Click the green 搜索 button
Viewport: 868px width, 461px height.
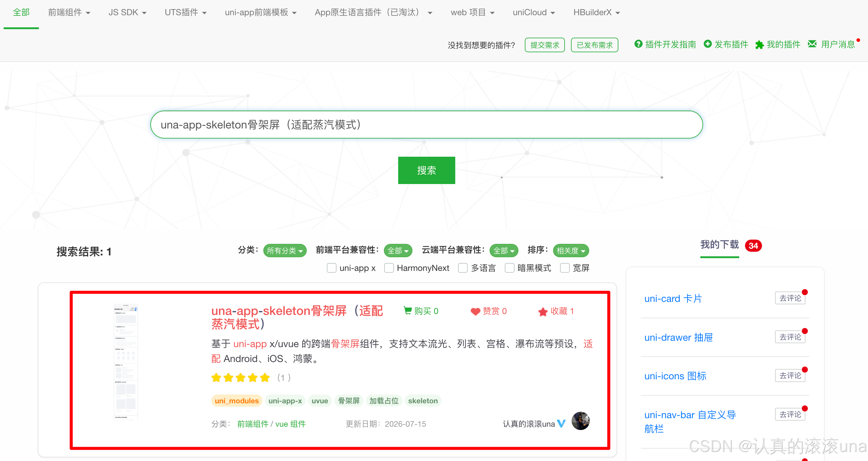tap(426, 170)
